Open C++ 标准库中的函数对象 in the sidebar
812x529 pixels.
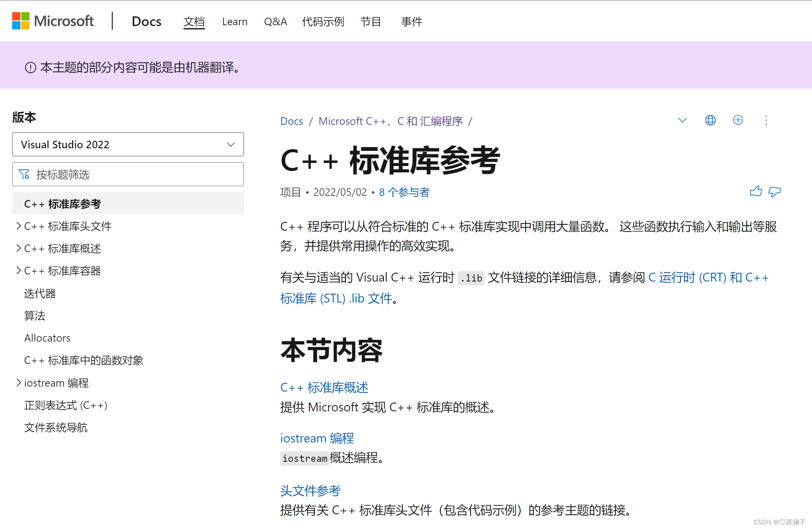[x=84, y=361]
